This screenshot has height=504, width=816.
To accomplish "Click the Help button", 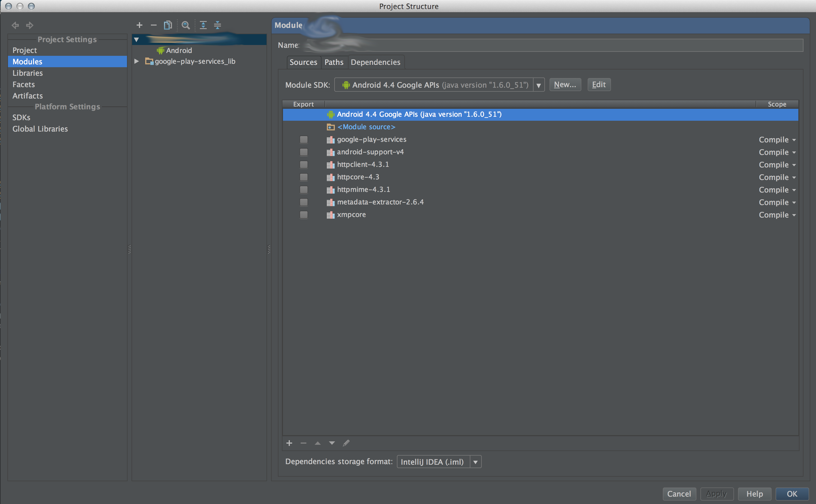I will tap(755, 494).
